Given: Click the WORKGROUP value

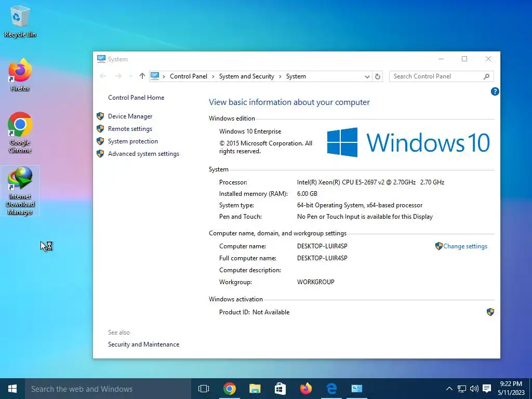Looking at the screenshot, I should (x=315, y=282).
